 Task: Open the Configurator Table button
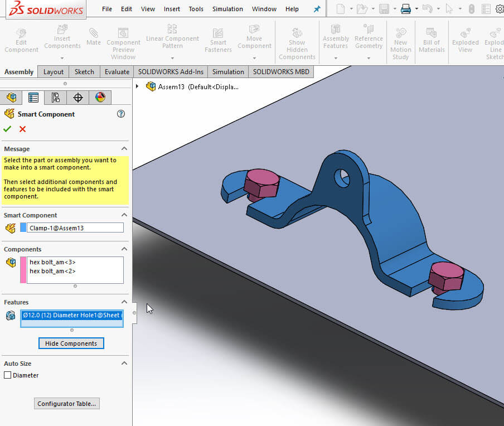click(x=67, y=404)
